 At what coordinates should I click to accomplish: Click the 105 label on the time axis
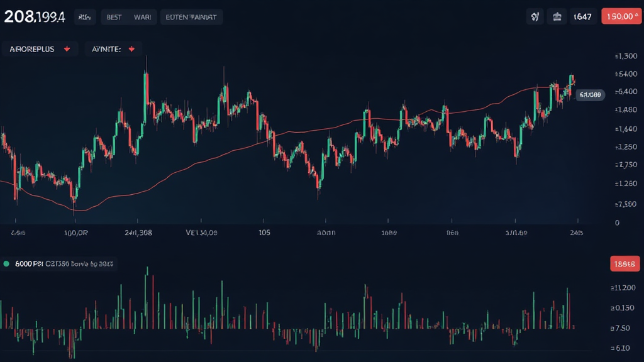click(262, 233)
